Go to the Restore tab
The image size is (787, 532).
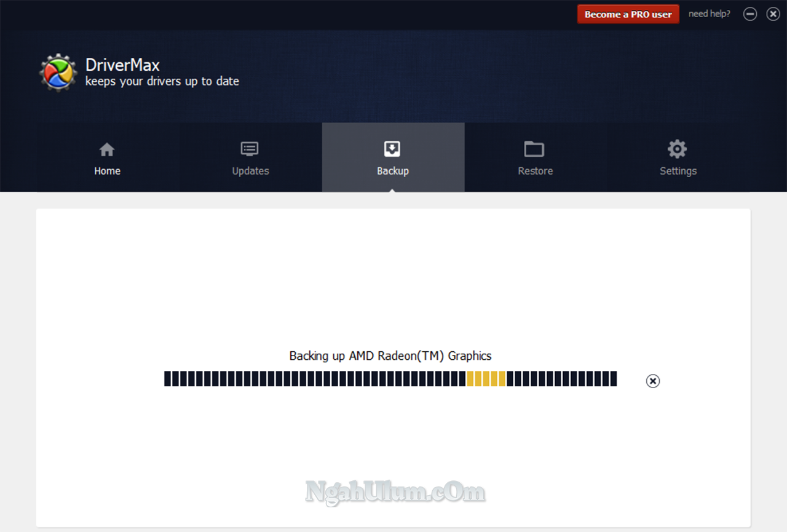pos(536,157)
